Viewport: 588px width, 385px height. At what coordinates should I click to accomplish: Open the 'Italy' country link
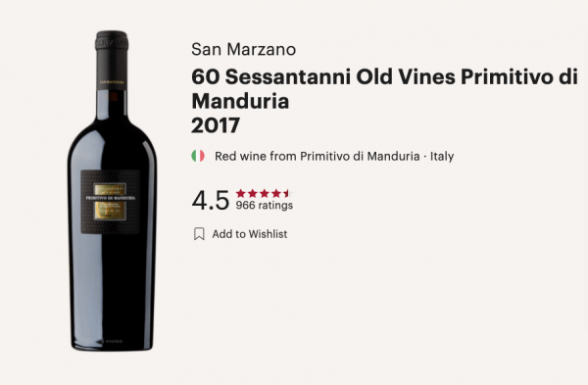pos(442,156)
